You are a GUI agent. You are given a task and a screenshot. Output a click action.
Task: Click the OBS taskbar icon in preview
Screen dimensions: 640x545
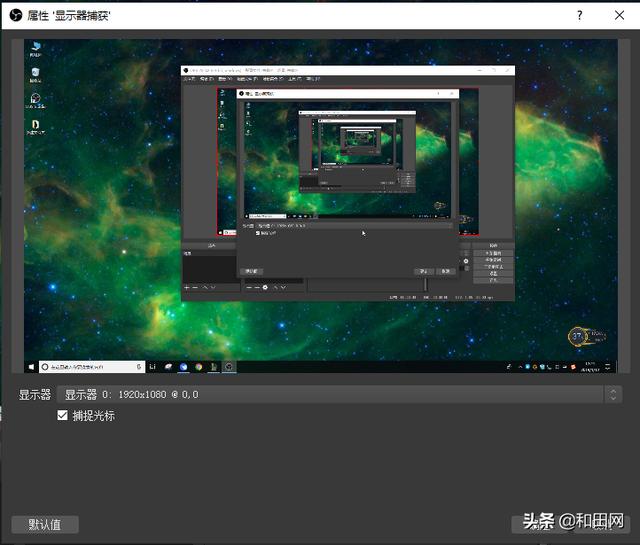[229, 367]
